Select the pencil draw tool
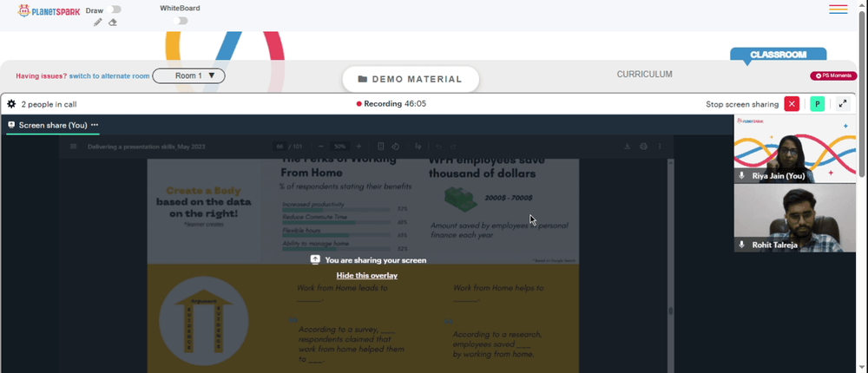 (97, 23)
